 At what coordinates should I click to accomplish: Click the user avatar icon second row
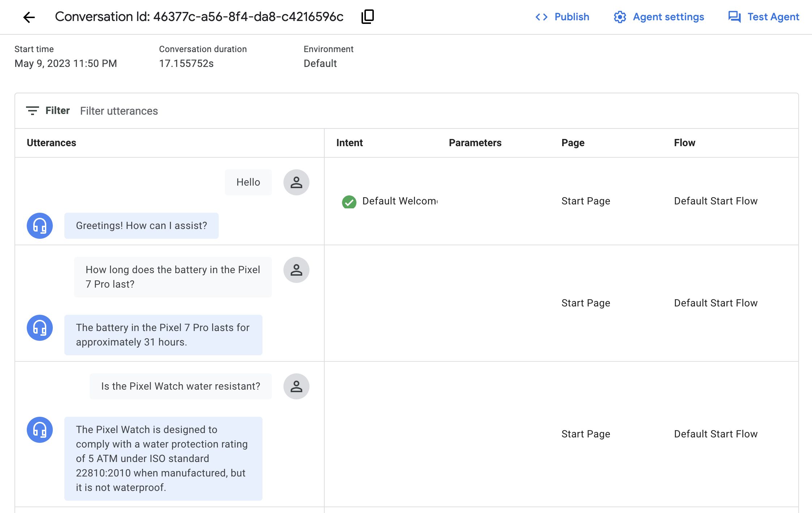[x=296, y=270]
